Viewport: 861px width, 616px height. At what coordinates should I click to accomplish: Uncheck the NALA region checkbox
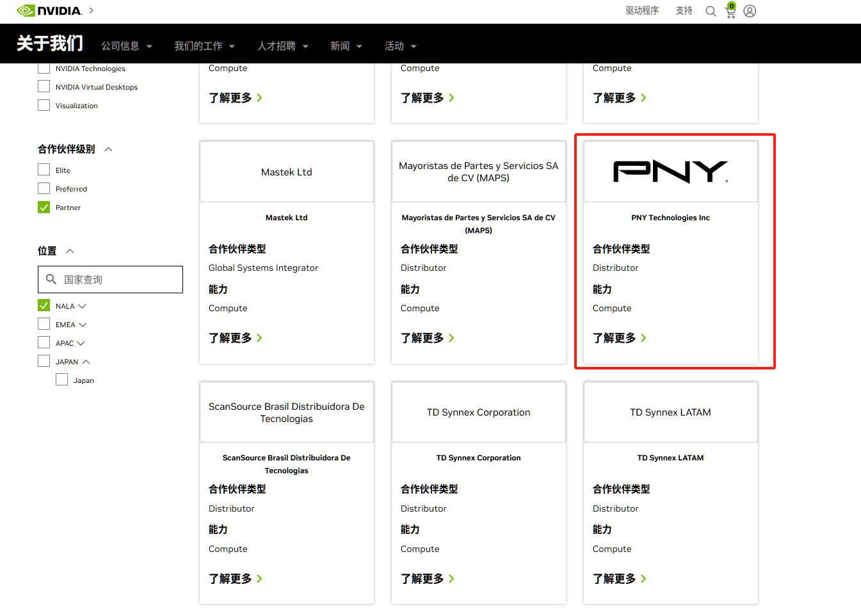44,305
